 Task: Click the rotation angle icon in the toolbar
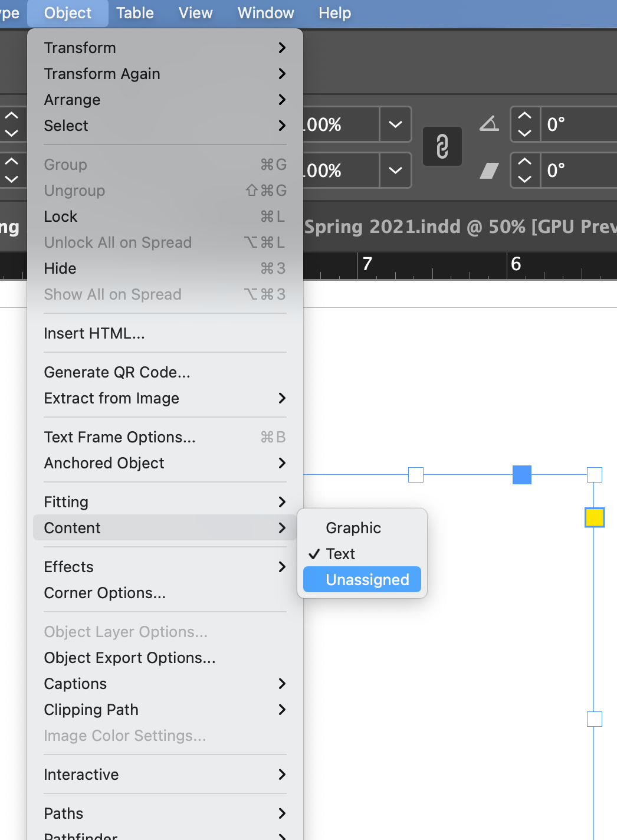(x=488, y=124)
